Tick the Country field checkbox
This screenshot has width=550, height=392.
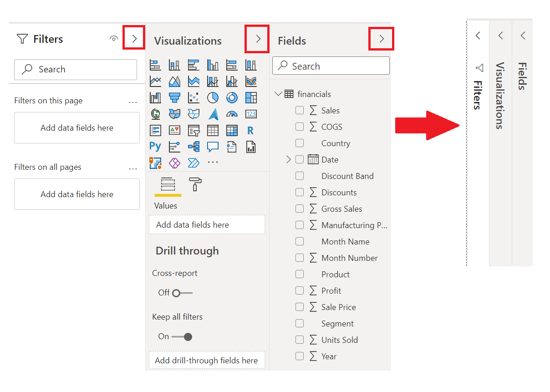(300, 143)
